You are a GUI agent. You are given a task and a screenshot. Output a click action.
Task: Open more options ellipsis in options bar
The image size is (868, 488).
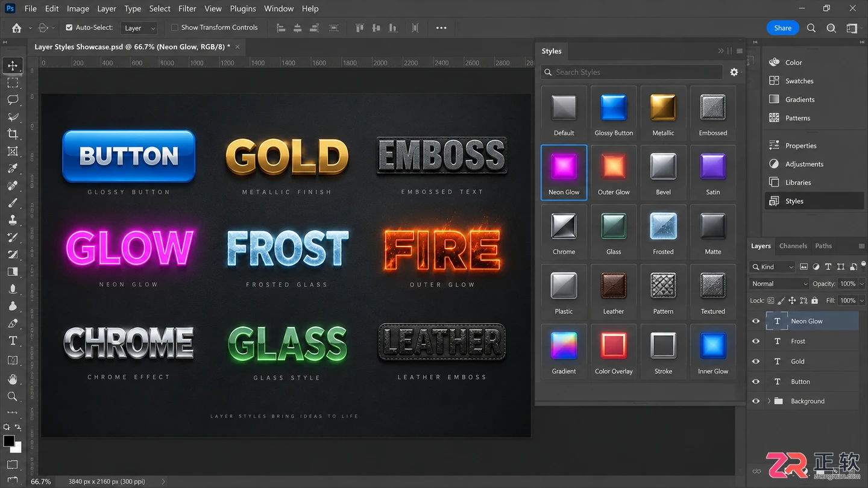pyautogui.click(x=441, y=28)
